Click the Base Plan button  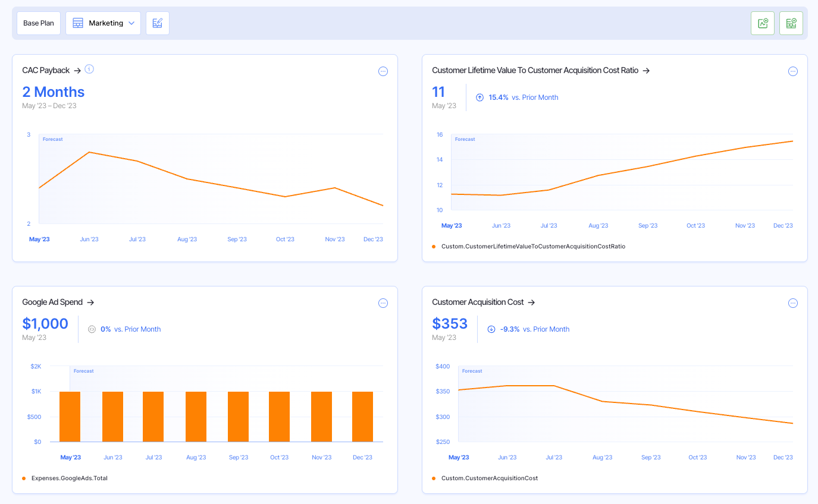coord(38,23)
